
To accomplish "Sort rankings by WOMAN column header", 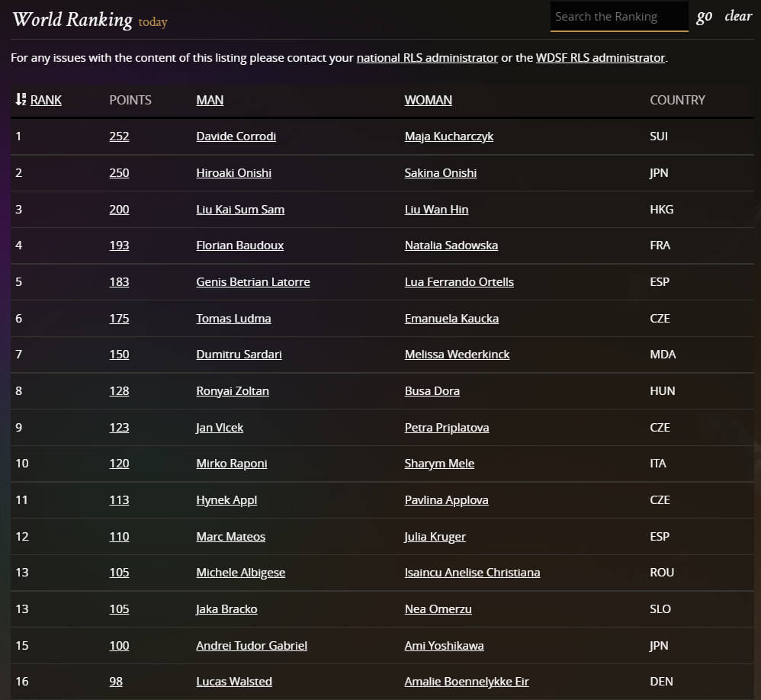I will pyautogui.click(x=428, y=100).
